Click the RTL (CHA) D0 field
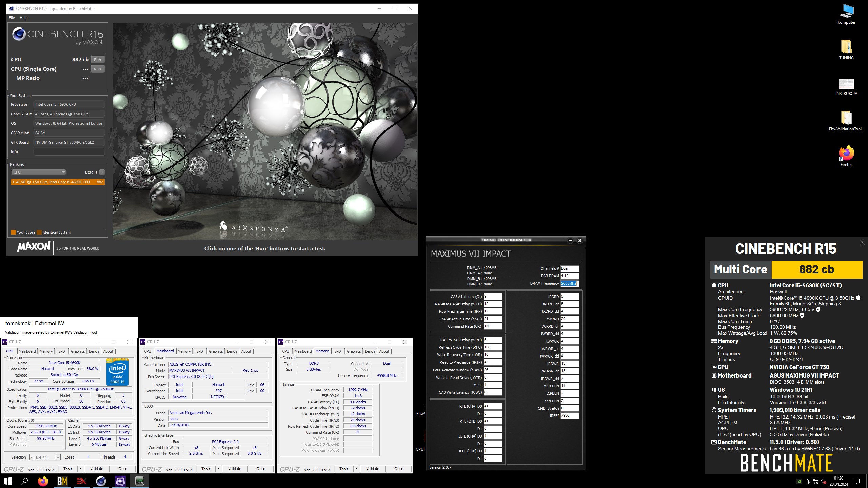Screen dimensions: 868x488 click(492, 406)
